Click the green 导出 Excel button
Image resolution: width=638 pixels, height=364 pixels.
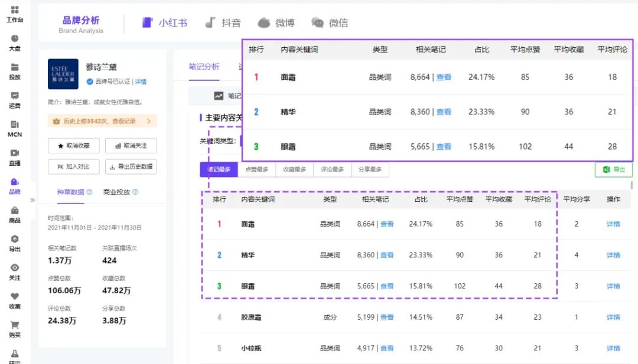614,169
